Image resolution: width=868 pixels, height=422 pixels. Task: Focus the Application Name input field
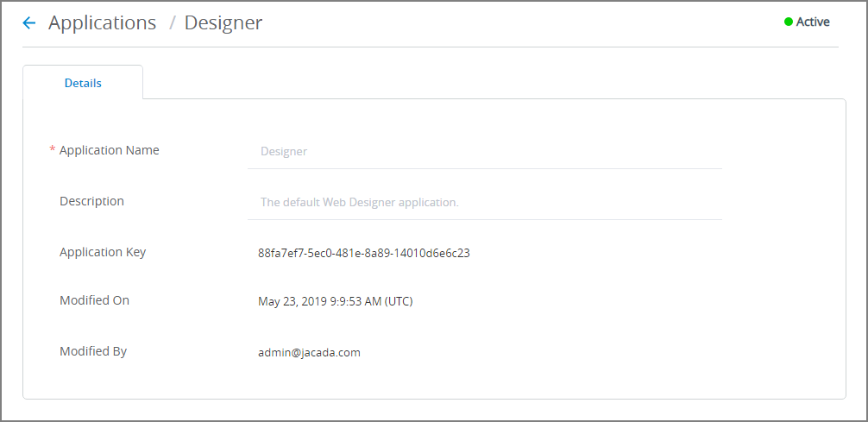pyautogui.click(x=485, y=151)
